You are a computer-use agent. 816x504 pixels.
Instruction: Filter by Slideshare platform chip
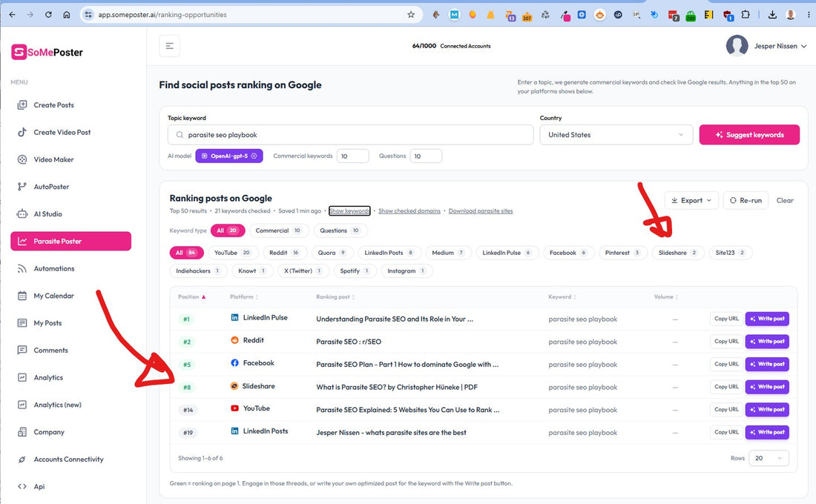pos(677,253)
